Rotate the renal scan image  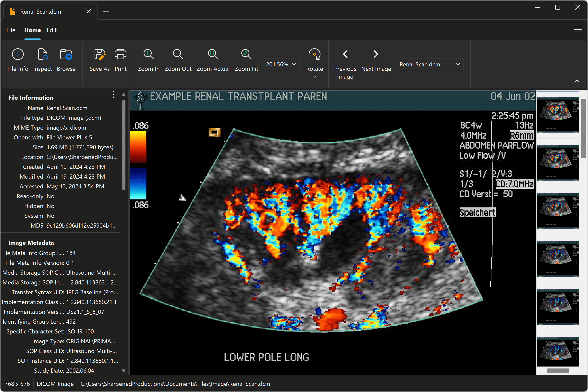[315, 54]
